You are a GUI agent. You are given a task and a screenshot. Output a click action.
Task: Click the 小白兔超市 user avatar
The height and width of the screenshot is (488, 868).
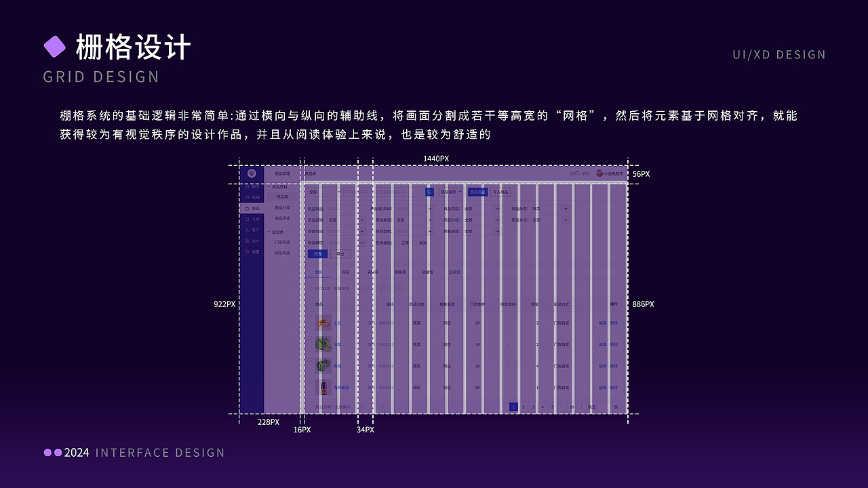coord(599,174)
